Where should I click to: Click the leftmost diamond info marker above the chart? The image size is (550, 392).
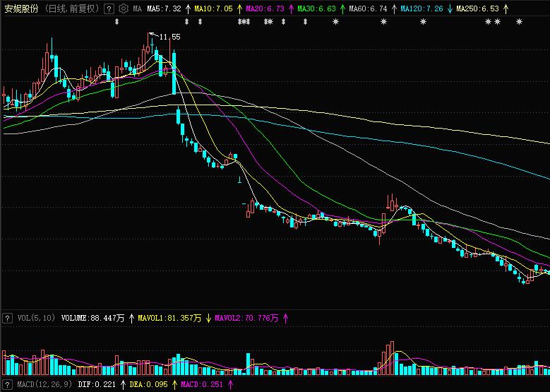(x=116, y=22)
